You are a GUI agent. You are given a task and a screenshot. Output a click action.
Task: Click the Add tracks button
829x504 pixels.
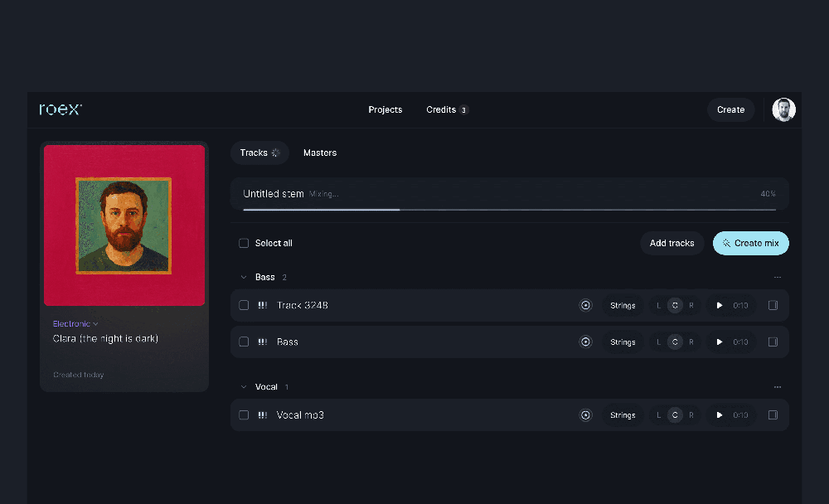coord(672,243)
